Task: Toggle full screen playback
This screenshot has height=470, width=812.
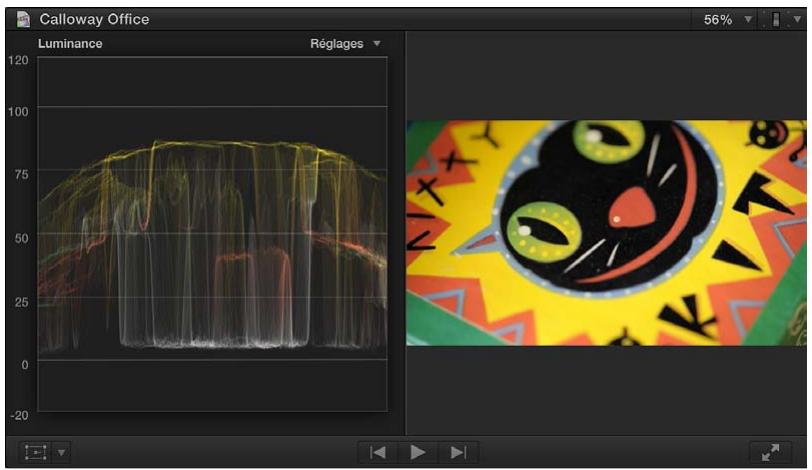Action: coord(771,452)
